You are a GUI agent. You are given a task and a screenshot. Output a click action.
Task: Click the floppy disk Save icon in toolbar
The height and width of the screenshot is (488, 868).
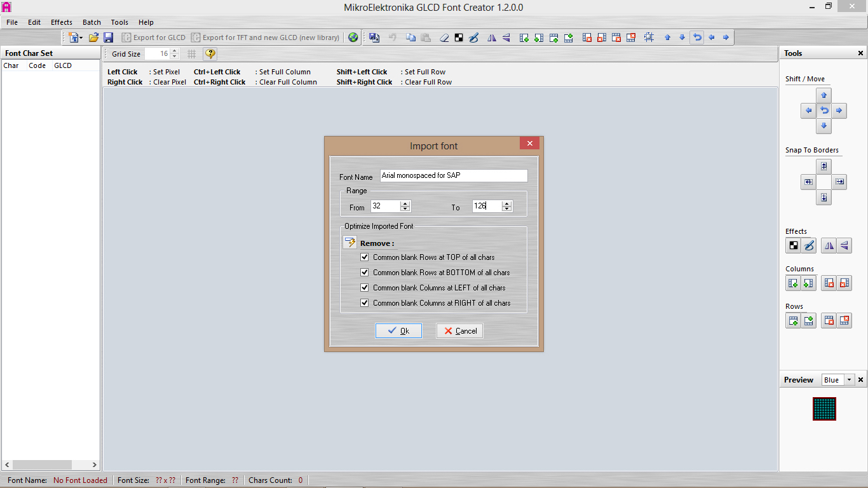pos(108,37)
